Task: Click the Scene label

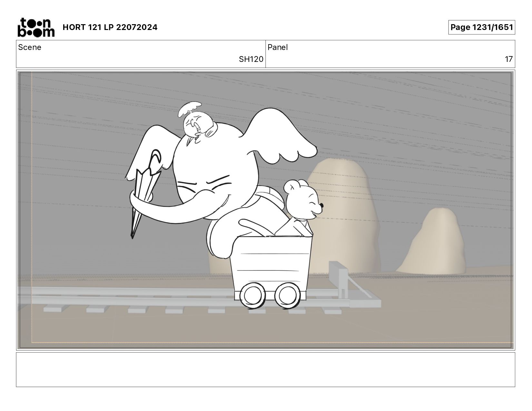Action: 30,47
